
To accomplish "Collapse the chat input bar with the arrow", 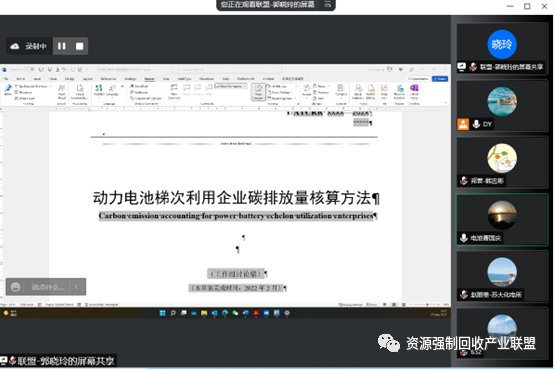I will 77,287.
